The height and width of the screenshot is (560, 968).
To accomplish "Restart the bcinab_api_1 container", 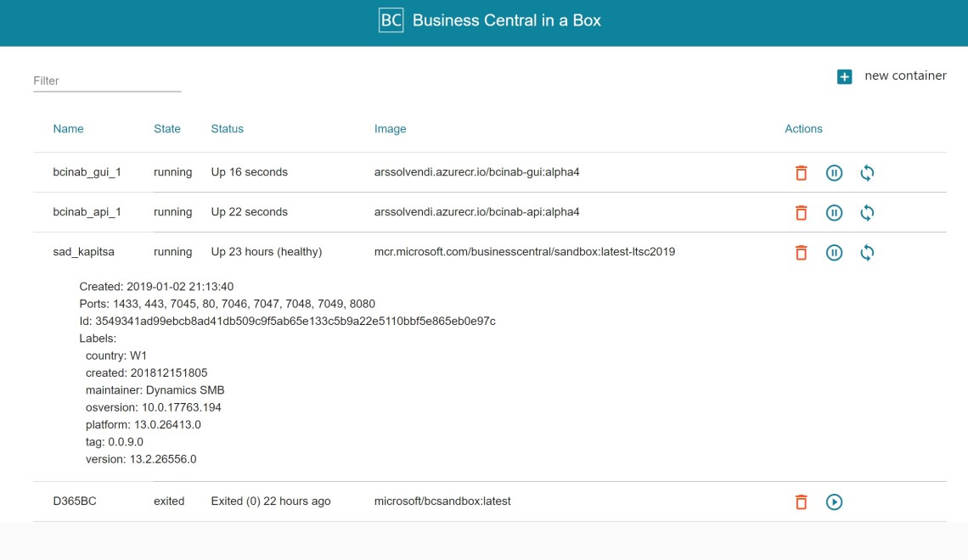I will [x=867, y=213].
